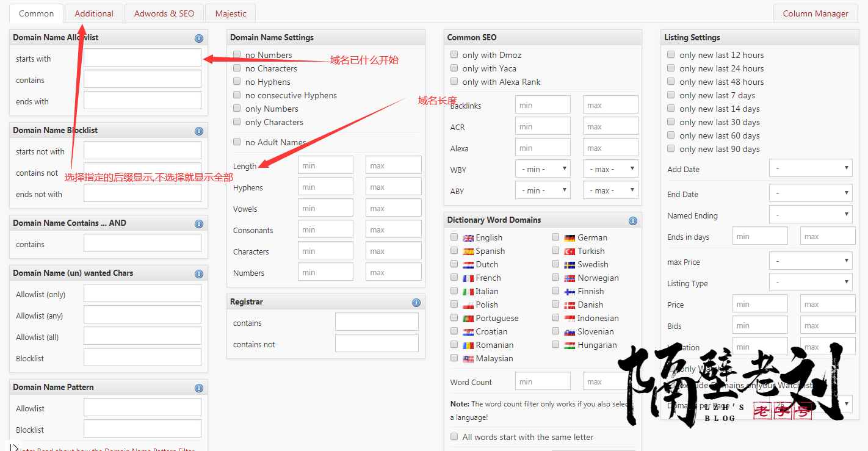Toggle no Adult Names checkbox
The height and width of the screenshot is (451, 868).
coord(237,142)
